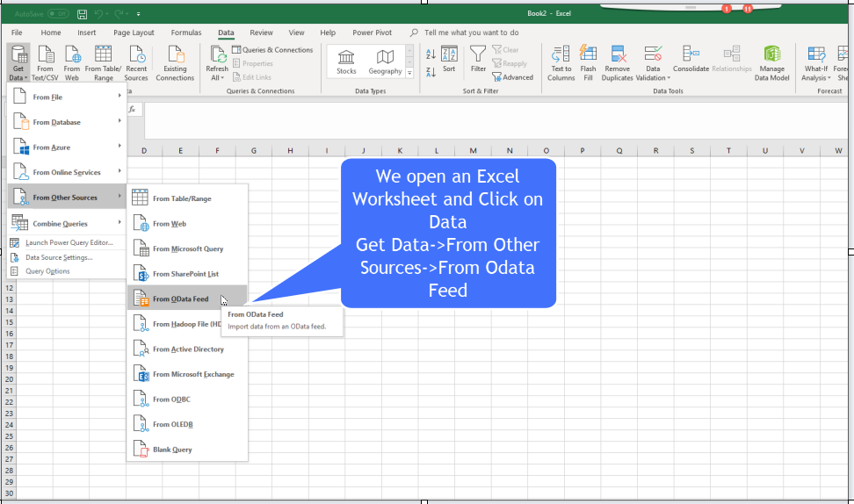This screenshot has width=854, height=504.
Task: Click the Existing Connections icon
Action: pyautogui.click(x=175, y=63)
